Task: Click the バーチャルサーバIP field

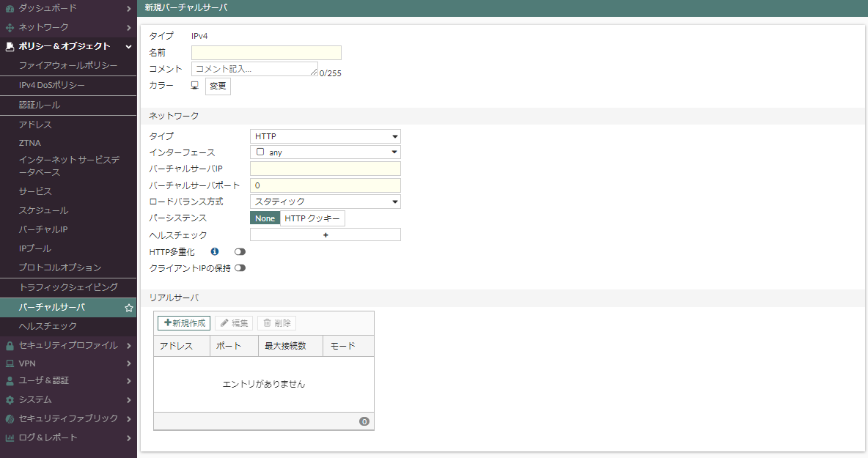Action: (x=325, y=169)
